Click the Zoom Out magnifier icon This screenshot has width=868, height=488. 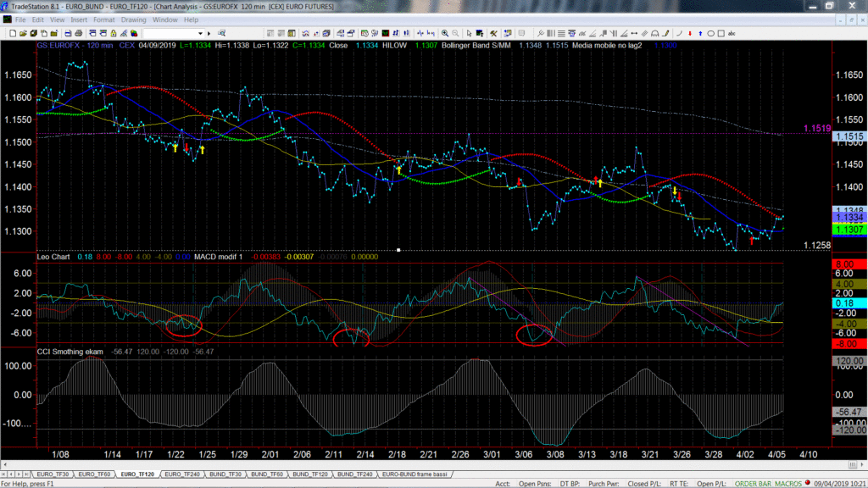pyautogui.click(x=455, y=33)
